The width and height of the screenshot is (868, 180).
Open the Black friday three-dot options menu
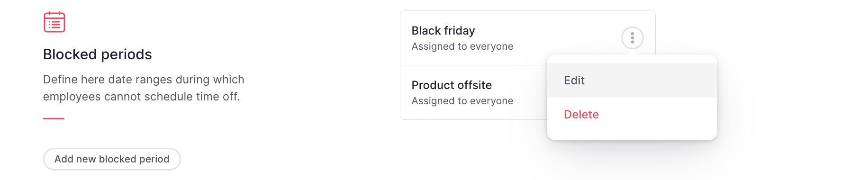click(632, 38)
